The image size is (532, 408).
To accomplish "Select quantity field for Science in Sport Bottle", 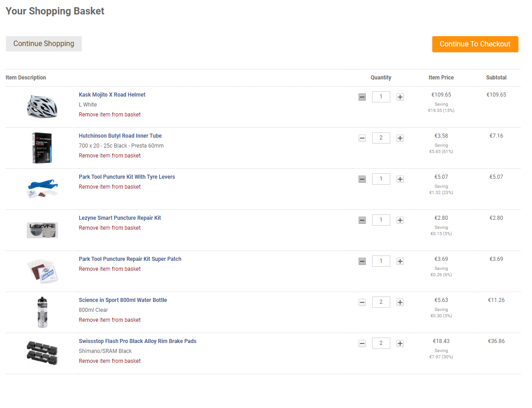I will (381, 302).
